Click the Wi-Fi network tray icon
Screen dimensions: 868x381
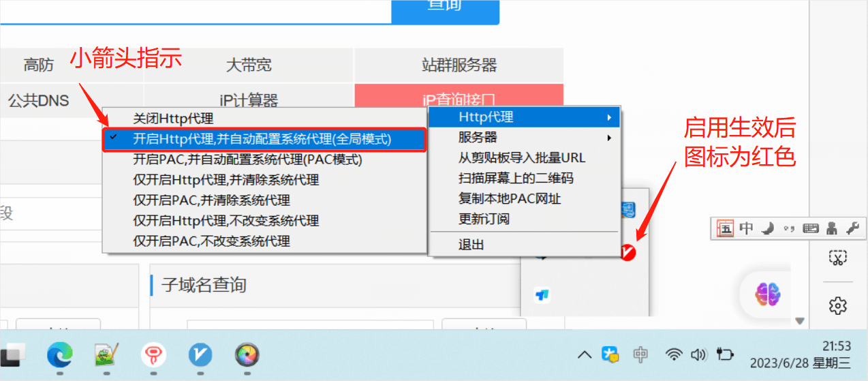674,354
